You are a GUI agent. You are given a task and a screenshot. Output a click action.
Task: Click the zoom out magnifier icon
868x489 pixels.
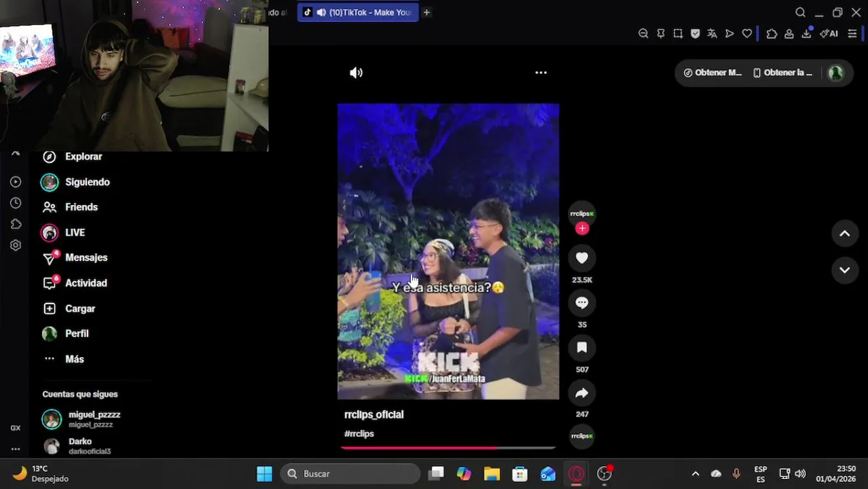643,33
